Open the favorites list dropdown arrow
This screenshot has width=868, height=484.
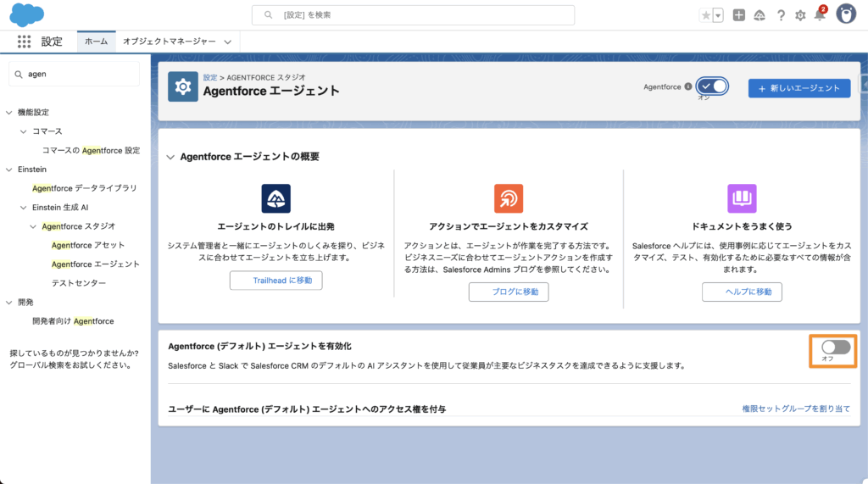tap(718, 15)
